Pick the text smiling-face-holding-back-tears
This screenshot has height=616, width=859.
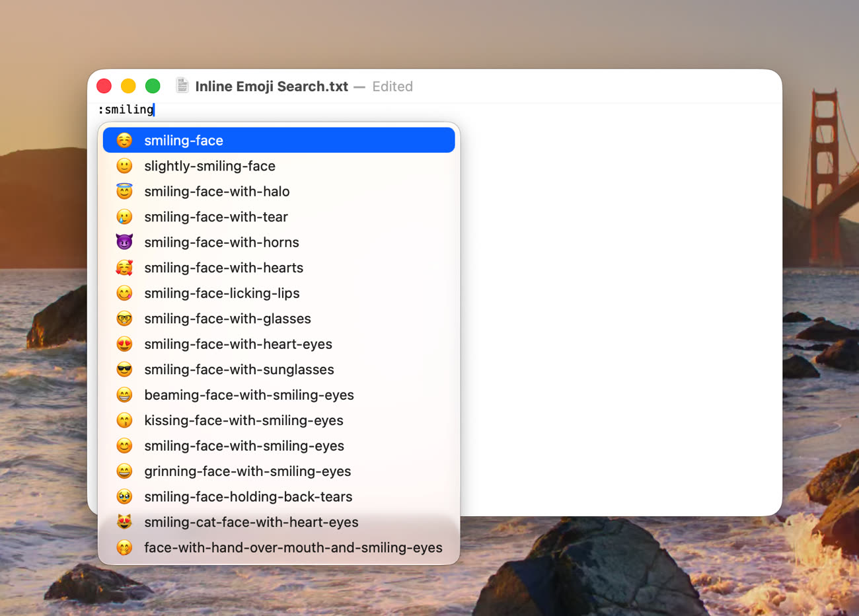coord(248,496)
